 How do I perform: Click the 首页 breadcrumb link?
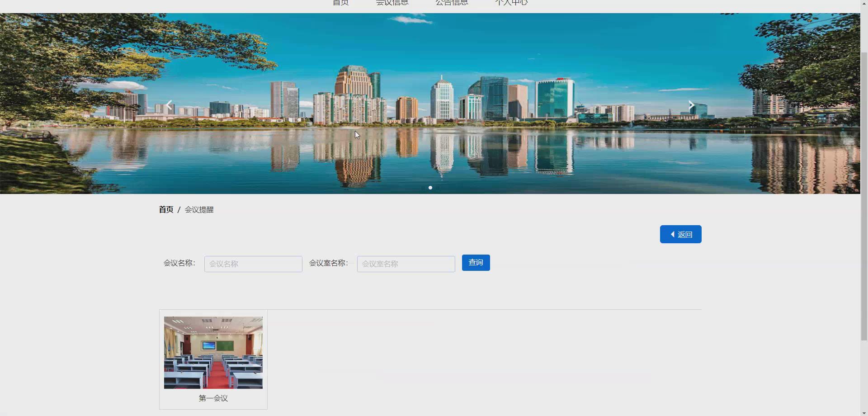click(165, 209)
